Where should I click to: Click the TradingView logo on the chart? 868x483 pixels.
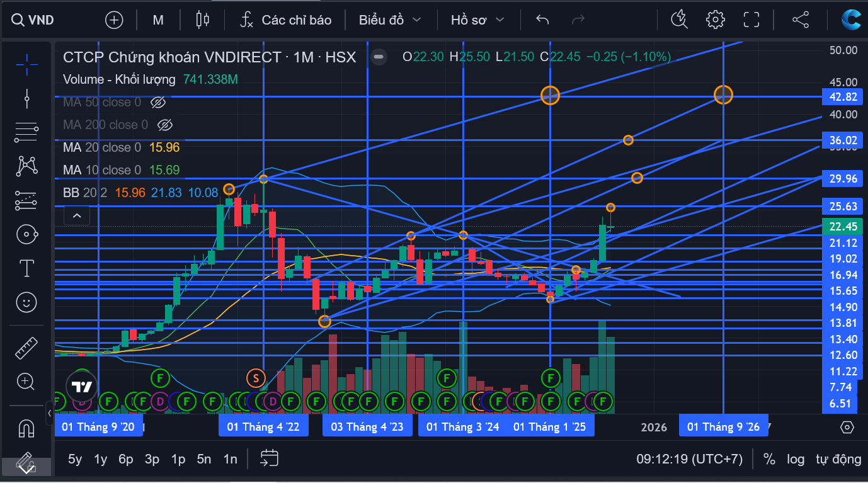click(82, 387)
